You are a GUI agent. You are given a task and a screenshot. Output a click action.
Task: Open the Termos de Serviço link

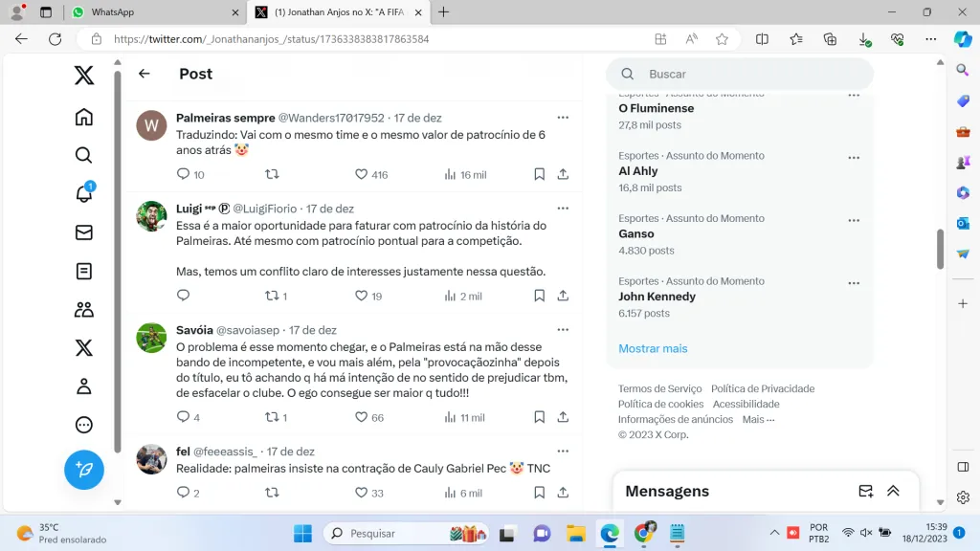click(659, 388)
